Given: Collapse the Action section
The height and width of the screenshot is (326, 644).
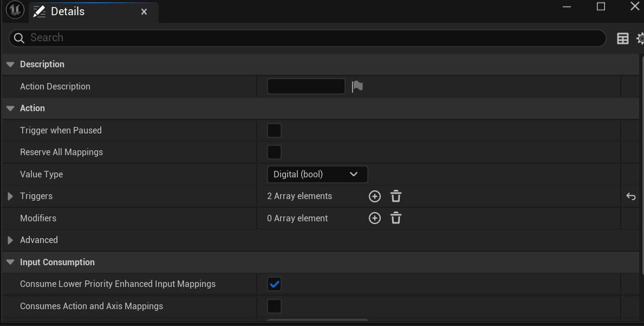Looking at the screenshot, I should point(11,108).
